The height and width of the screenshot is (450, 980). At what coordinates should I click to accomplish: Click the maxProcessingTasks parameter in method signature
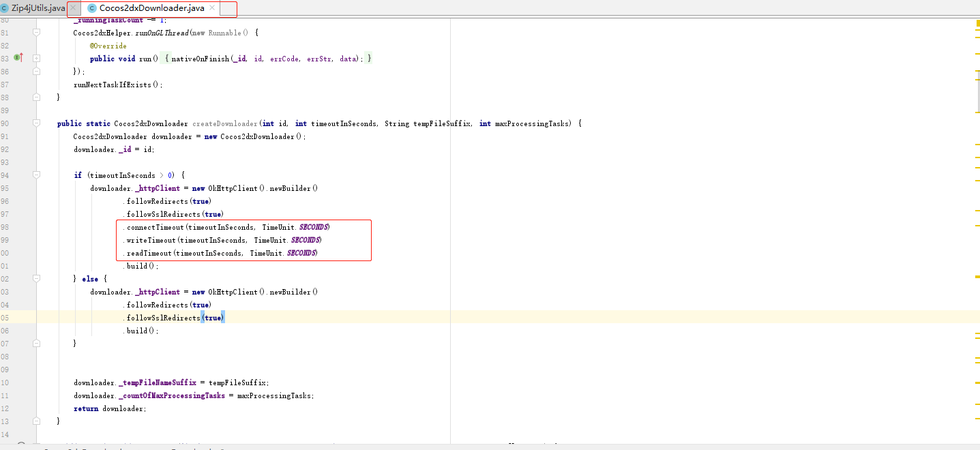[532, 123]
